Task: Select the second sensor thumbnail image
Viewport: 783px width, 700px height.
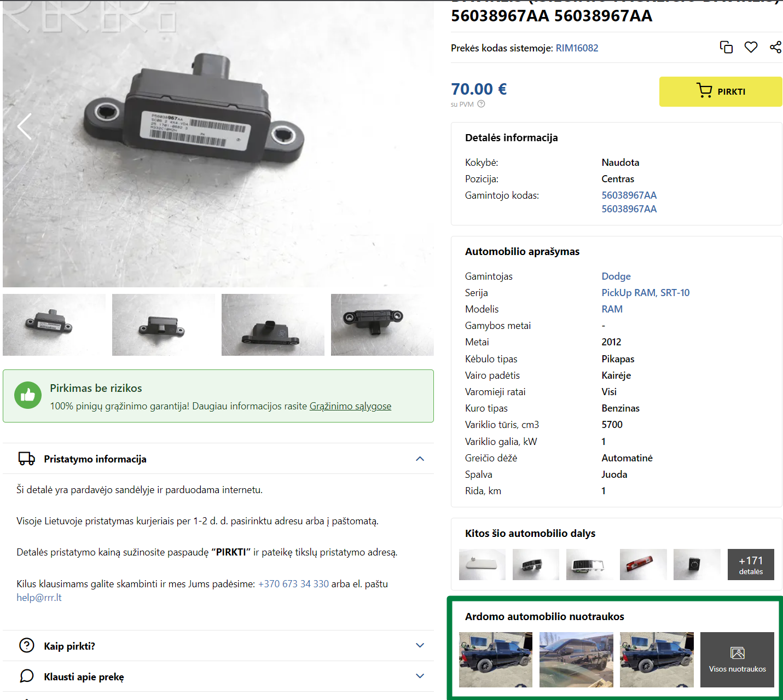Action: point(164,325)
